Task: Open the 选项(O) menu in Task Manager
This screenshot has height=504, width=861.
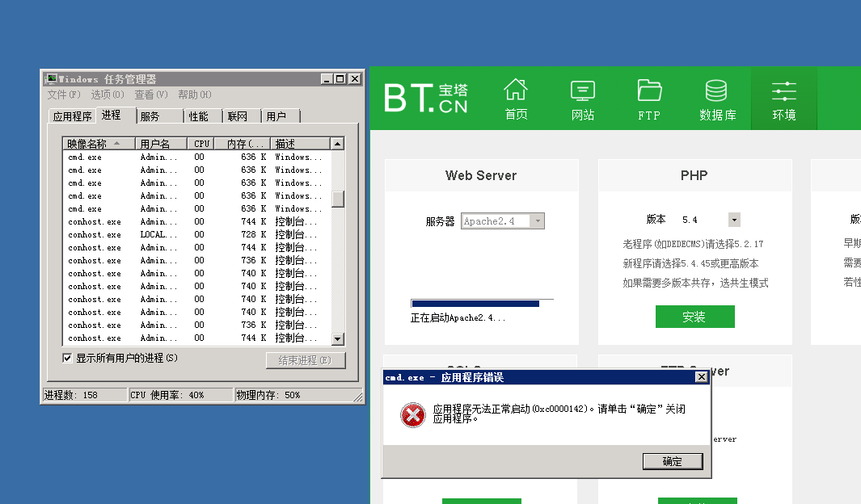Action: [x=108, y=94]
